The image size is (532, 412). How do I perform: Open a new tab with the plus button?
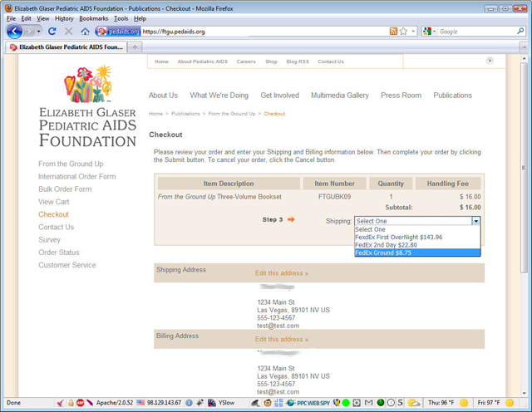click(135, 47)
